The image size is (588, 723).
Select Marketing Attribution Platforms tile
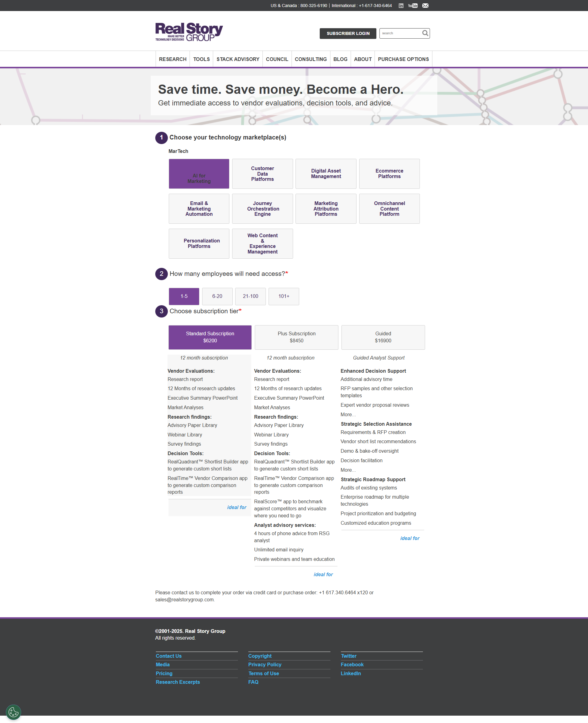tap(326, 209)
